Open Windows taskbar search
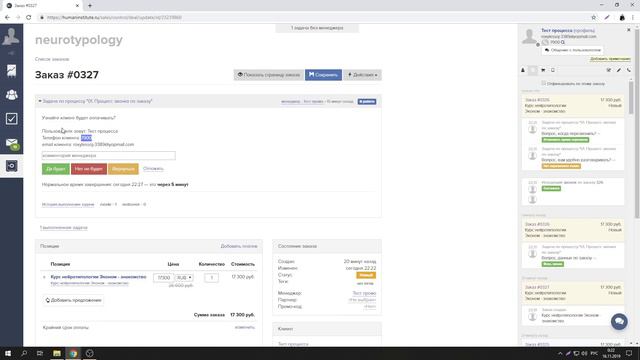 [24, 353]
